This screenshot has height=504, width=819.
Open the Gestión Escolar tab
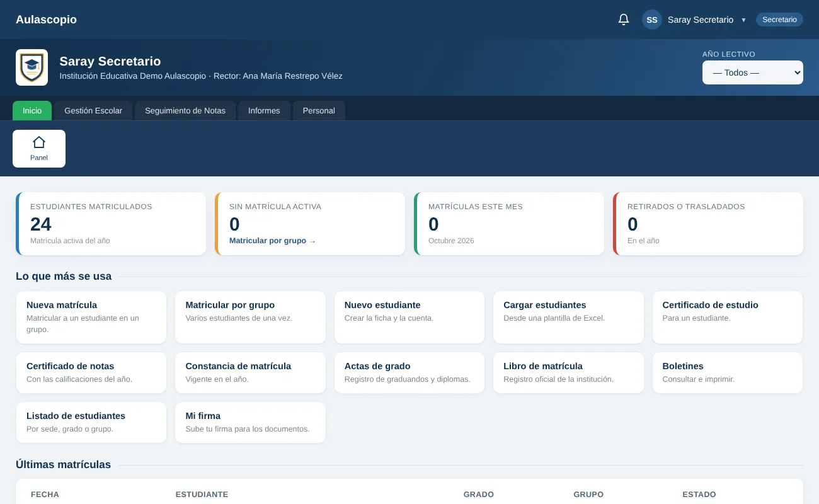[93, 110]
